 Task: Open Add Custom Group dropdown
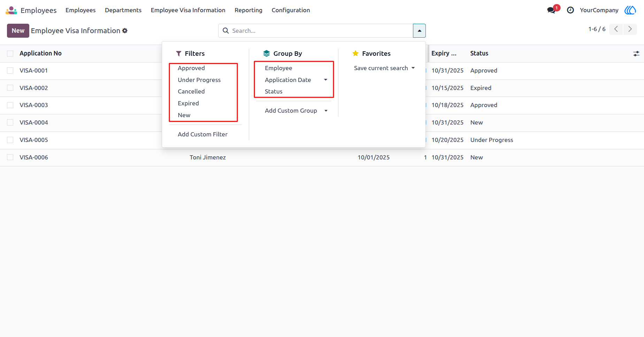point(296,111)
